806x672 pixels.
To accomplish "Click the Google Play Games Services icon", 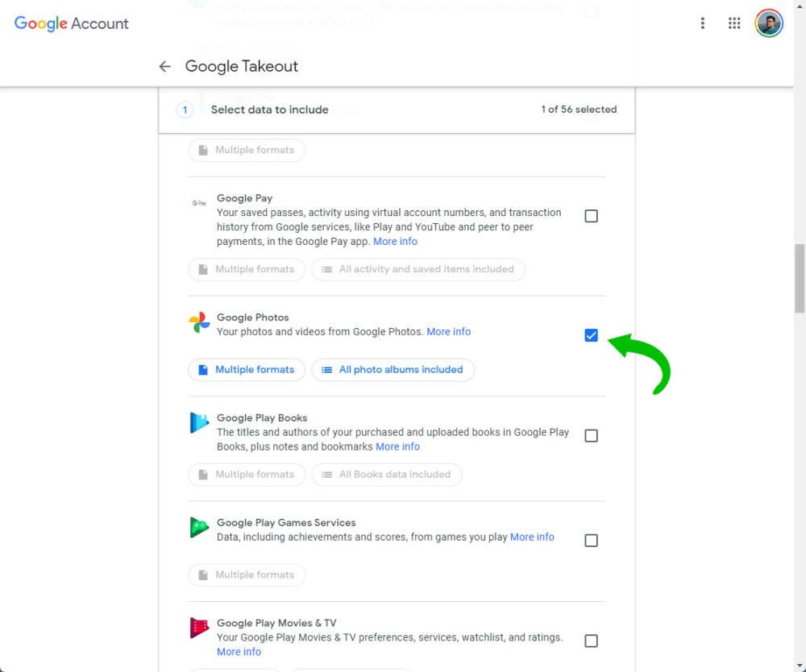I will click(199, 528).
